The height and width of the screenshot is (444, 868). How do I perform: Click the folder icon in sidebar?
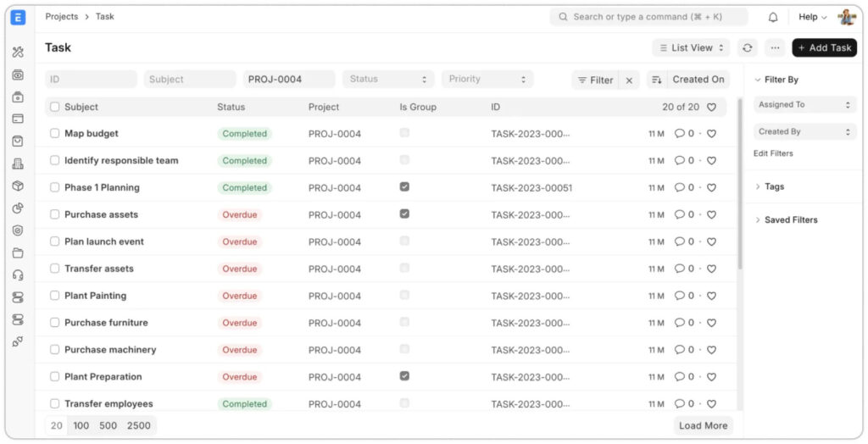(x=18, y=253)
